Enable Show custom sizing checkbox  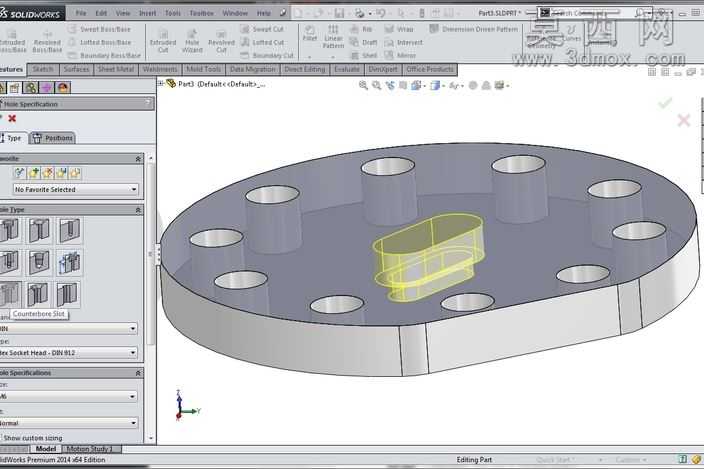click(x=1, y=437)
